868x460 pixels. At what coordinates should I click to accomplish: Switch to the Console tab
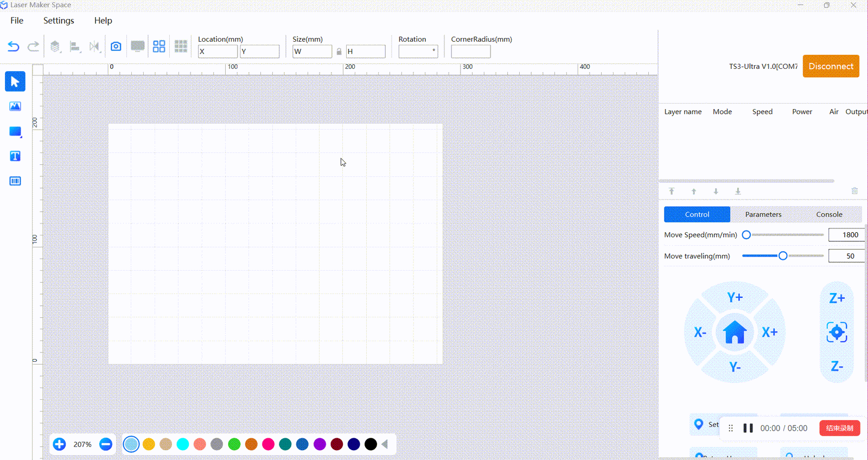[829, 214]
